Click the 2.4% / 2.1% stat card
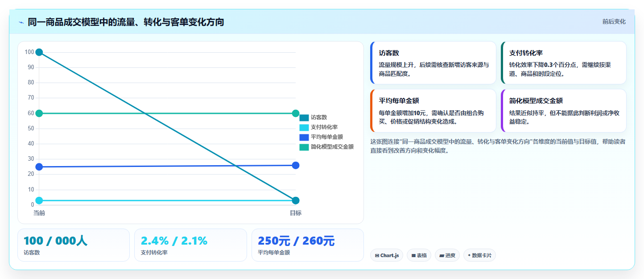This screenshot has height=279, width=644. 190,245
